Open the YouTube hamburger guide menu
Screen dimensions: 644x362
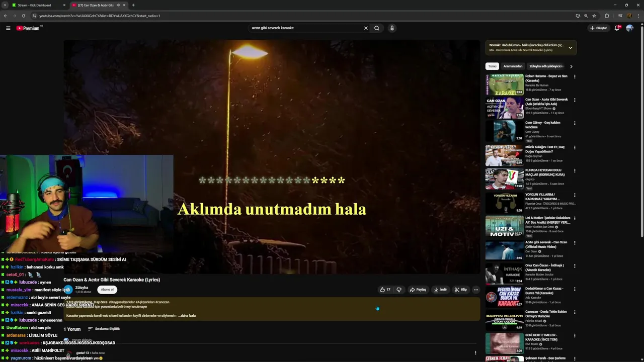[x=8, y=28]
